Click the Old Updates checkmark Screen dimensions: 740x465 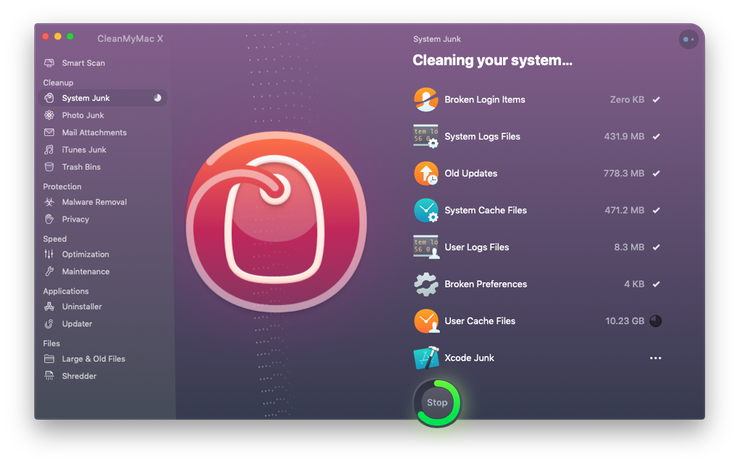pos(656,173)
